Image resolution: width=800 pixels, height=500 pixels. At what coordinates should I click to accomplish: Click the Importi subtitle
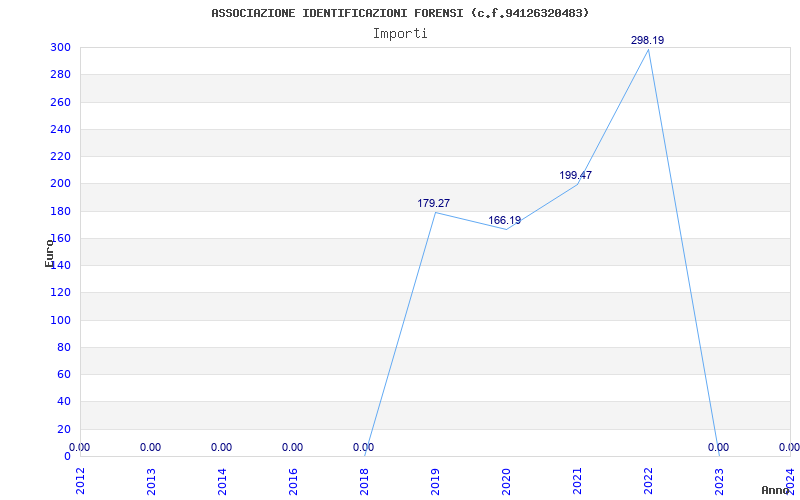pyautogui.click(x=400, y=34)
